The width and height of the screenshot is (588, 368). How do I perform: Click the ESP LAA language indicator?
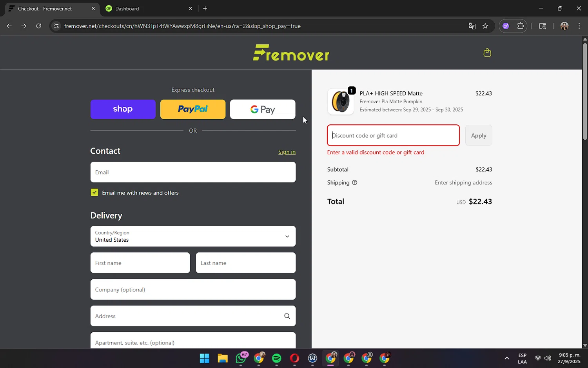pos(522,359)
